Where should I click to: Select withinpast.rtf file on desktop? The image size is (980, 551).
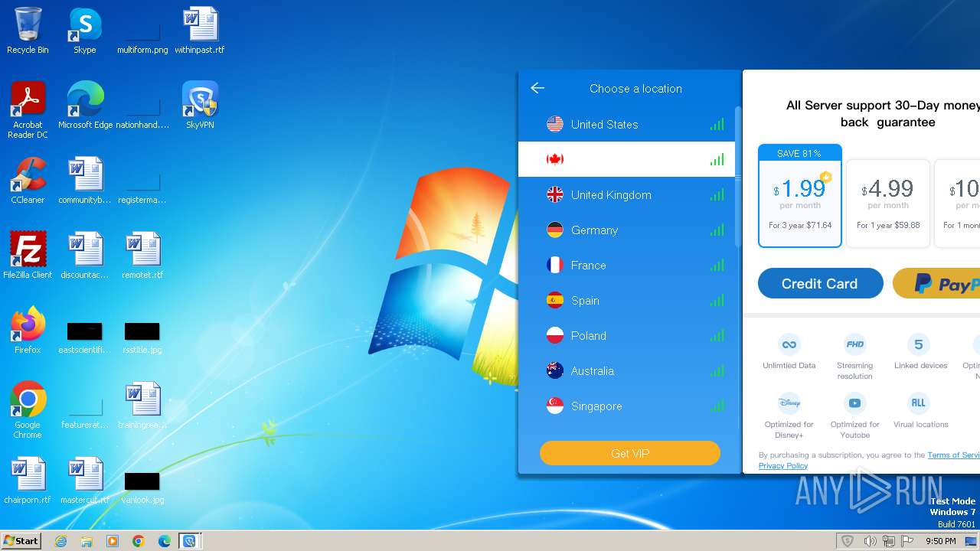200,31
